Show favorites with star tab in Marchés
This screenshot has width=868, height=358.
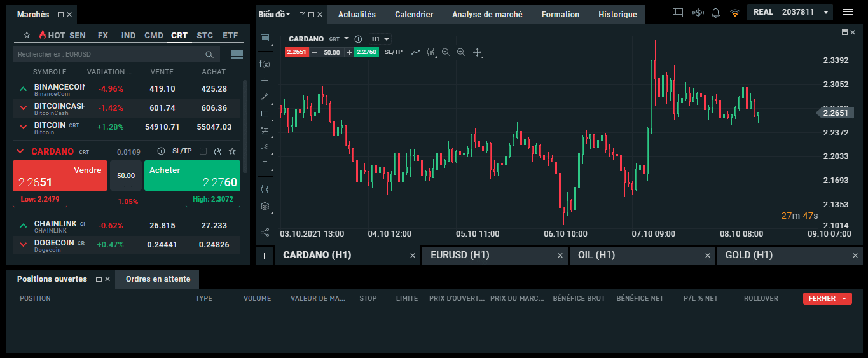point(27,35)
